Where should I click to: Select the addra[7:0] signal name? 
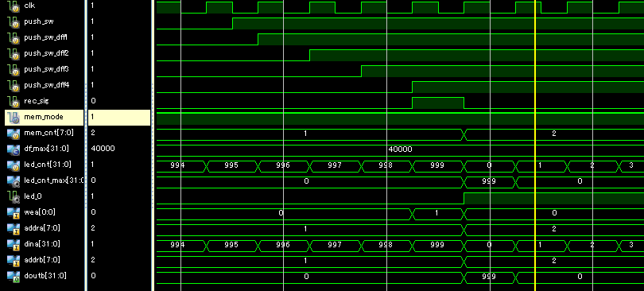point(43,228)
